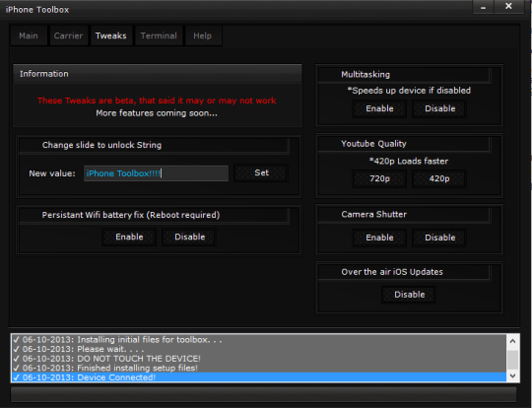
Task: Click the red beta warning text
Action: pos(157,101)
